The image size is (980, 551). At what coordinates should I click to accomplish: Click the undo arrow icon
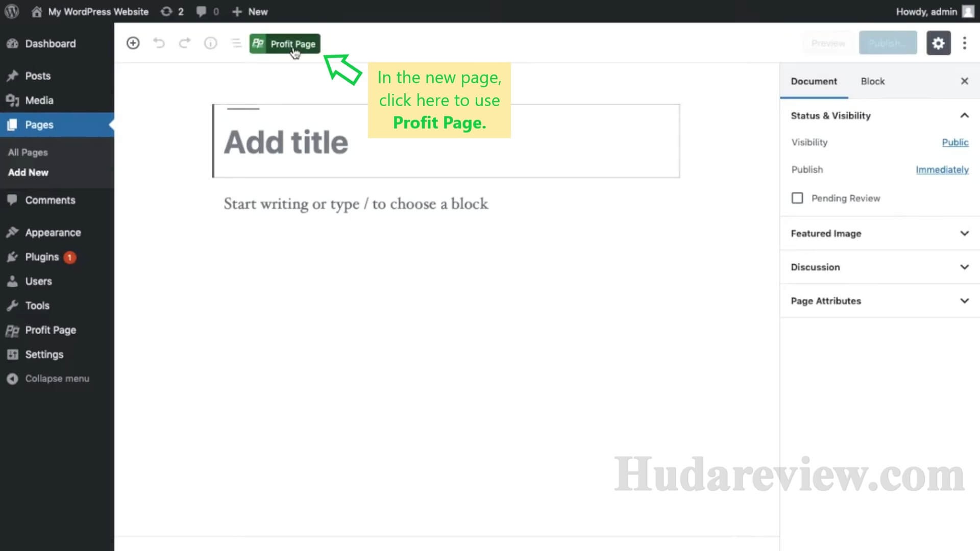tap(159, 43)
